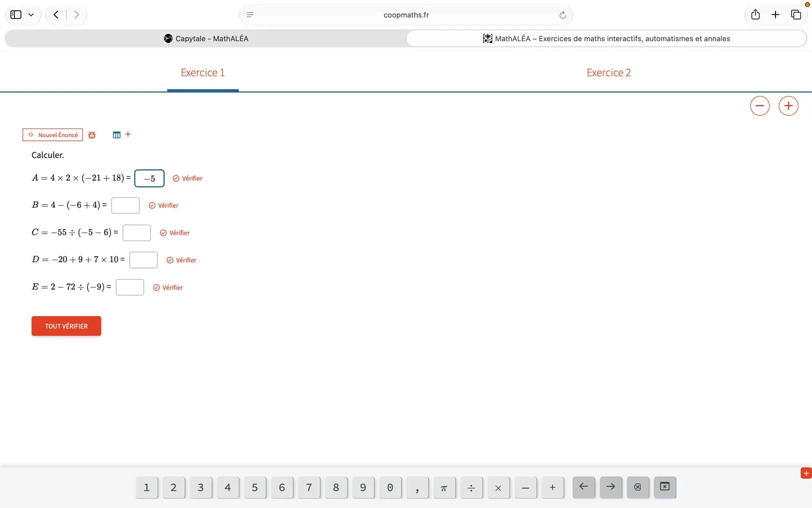Move cursor right with arrow key
This screenshot has width=812, height=508.
tap(611, 487)
